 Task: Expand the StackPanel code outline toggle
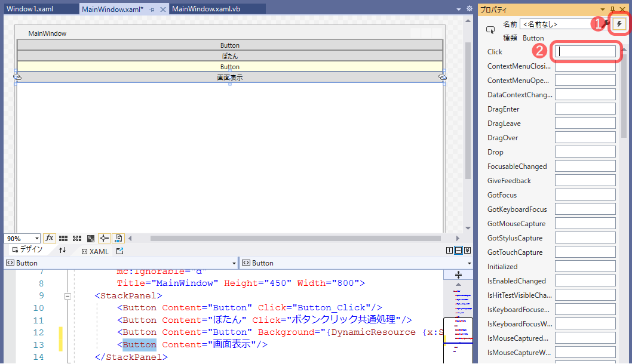tap(68, 295)
